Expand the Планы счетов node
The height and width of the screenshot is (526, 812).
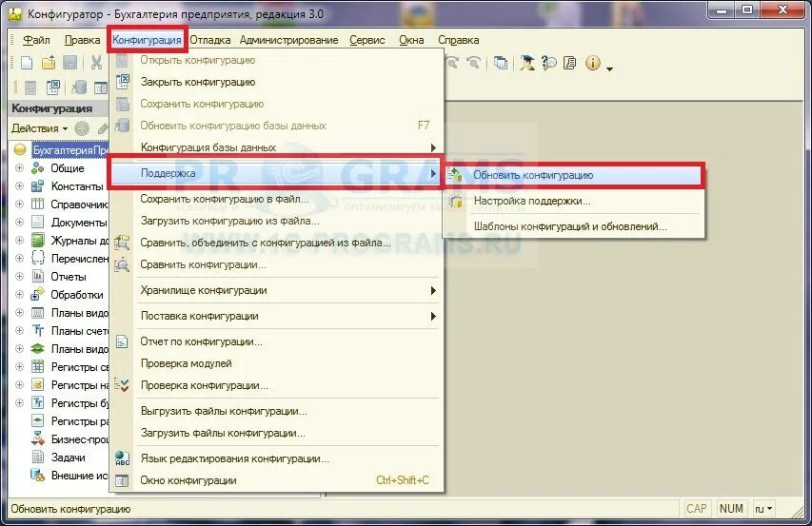point(20,330)
